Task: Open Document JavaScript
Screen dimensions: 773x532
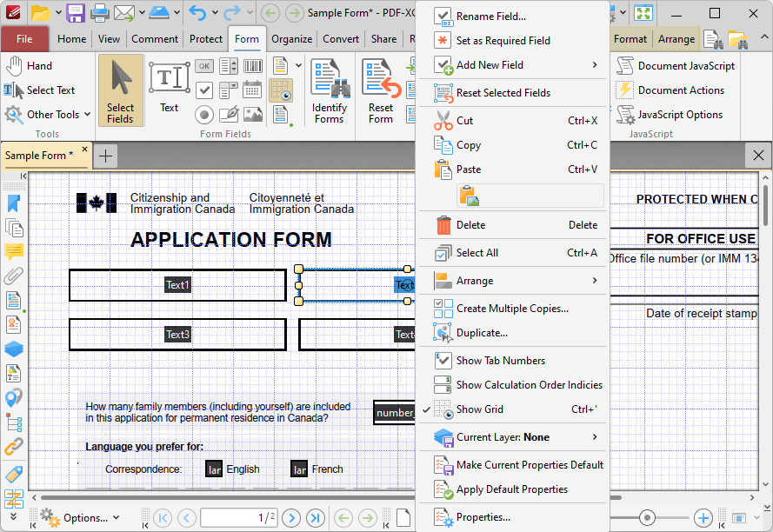Action: [676, 65]
